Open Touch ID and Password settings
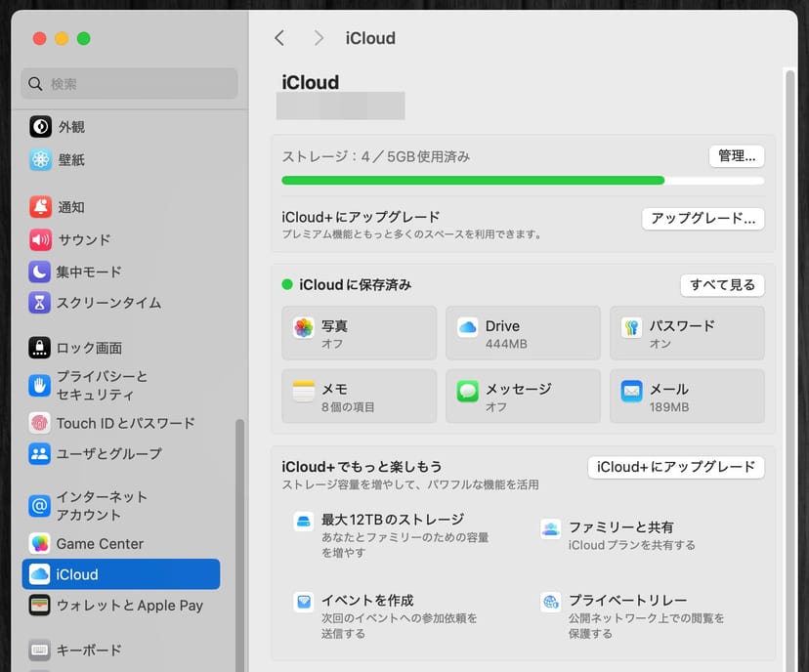Image resolution: width=809 pixels, height=672 pixels. tap(125, 423)
